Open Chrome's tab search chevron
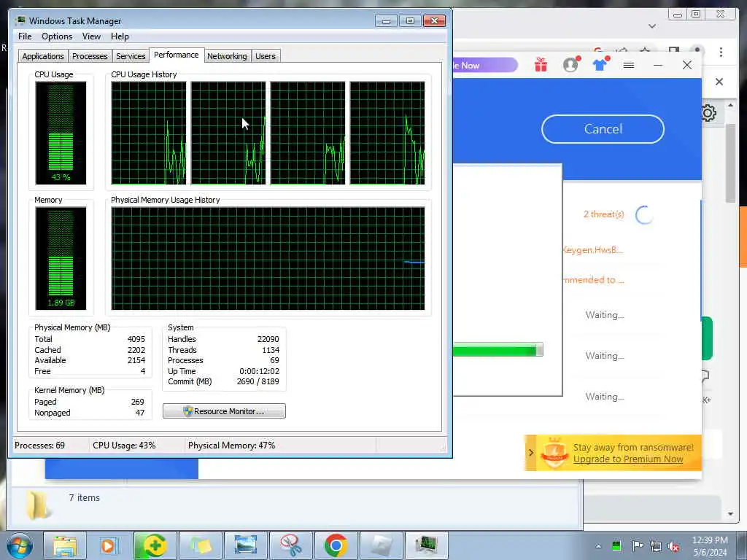747x560 pixels. click(652, 26)
